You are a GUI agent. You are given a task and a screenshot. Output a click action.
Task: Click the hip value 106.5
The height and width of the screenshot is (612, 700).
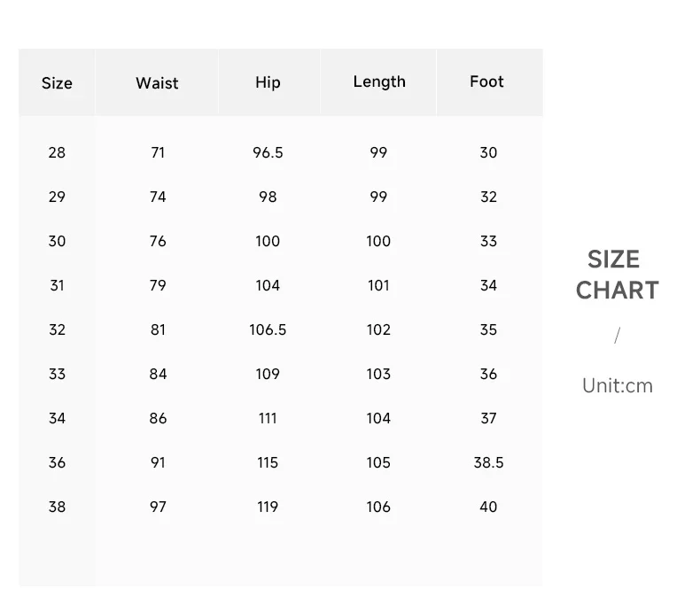[268, 329]
